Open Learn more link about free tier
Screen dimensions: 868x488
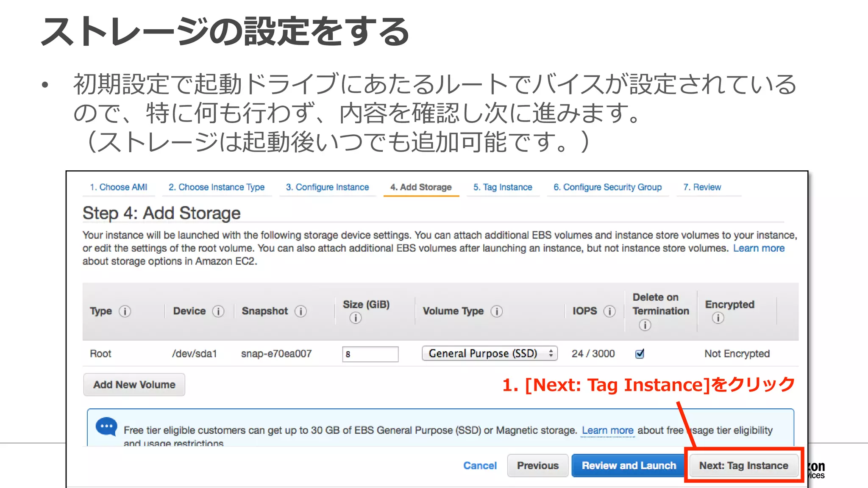607,430
